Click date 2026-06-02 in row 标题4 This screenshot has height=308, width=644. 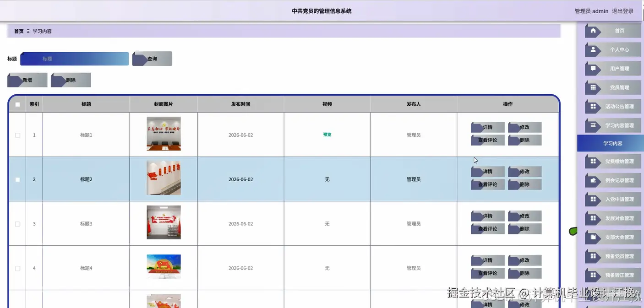click(240, 268)
